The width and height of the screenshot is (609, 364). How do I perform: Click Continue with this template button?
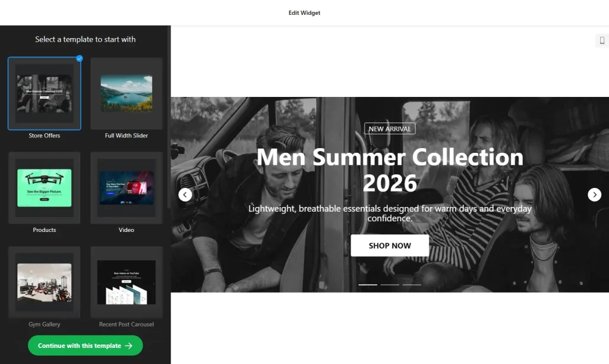(86, 346)
